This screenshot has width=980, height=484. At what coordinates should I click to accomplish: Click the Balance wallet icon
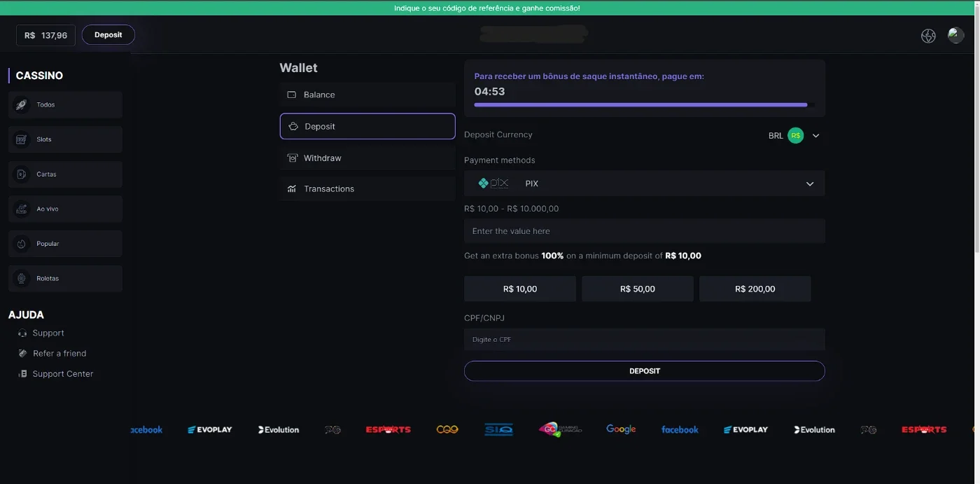[292, 95]
